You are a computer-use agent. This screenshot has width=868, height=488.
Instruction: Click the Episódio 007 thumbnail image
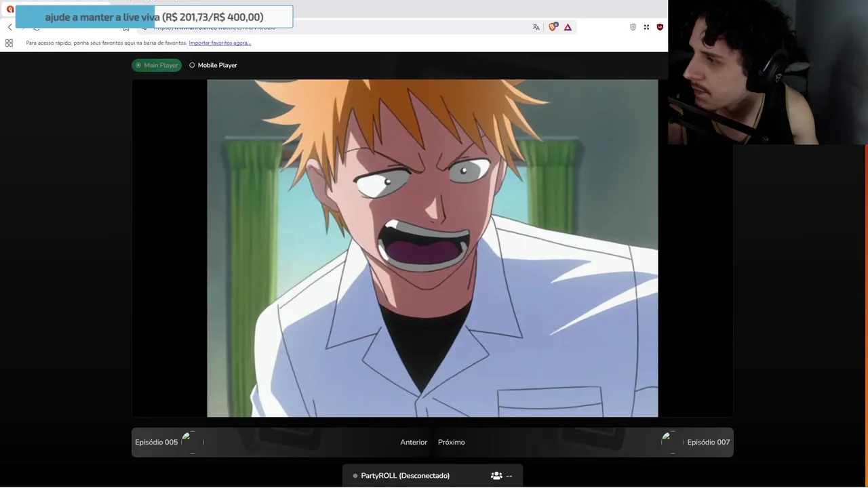(673, 442)
